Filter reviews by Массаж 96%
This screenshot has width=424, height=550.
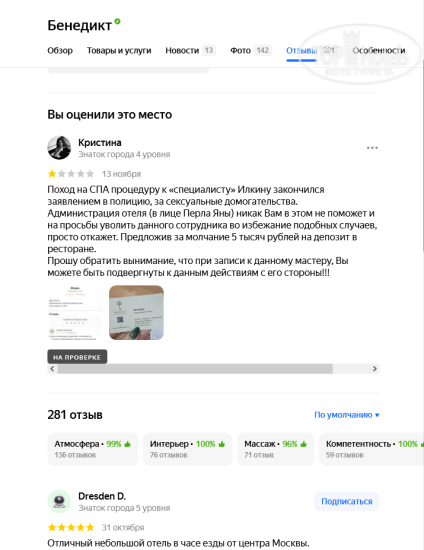click(276, 449)
